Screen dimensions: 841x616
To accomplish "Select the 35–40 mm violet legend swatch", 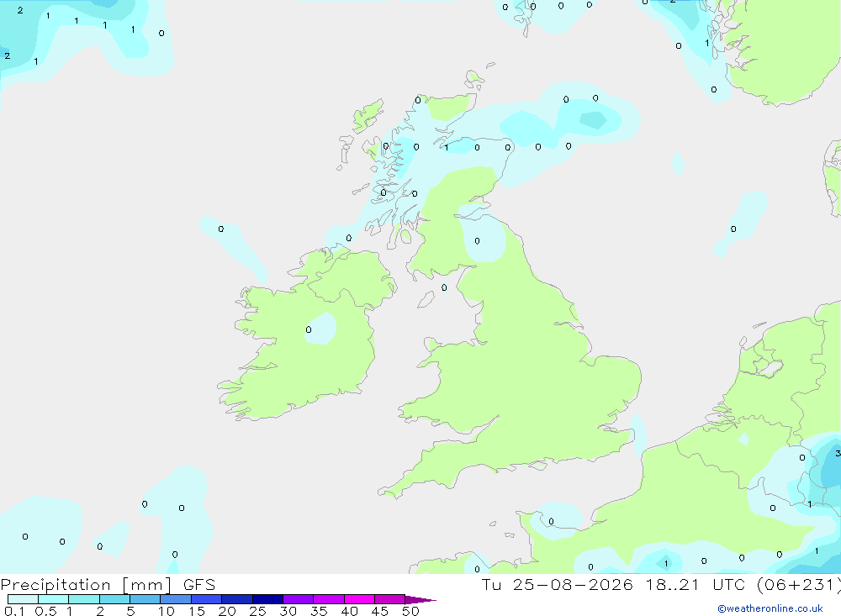I will pos(329,599).
